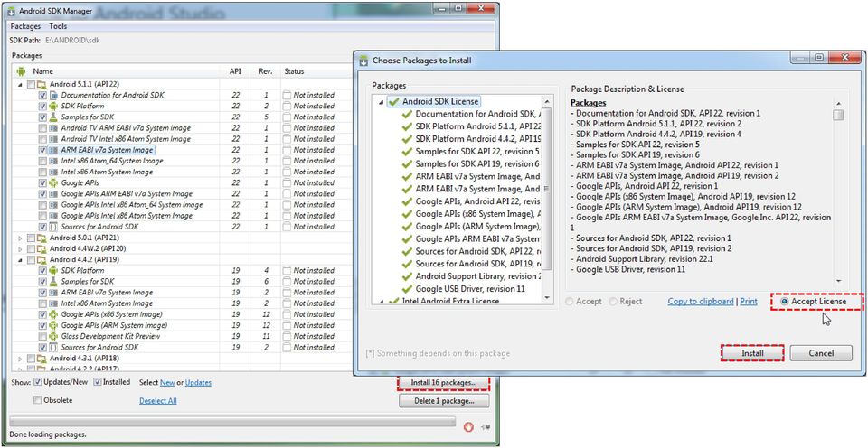
Task: Click the Google APIs Intel x86 Atom_64 image icon
Action: pos(53,205)
